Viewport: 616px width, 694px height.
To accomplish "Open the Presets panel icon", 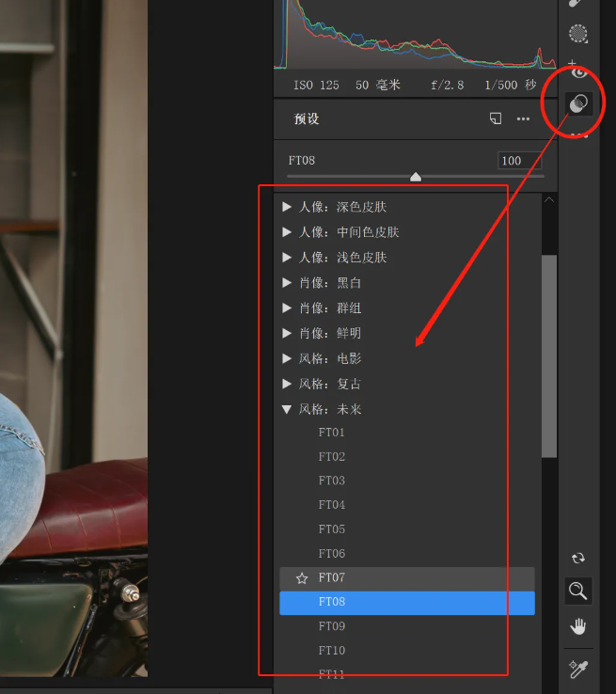I will point(578,103).
